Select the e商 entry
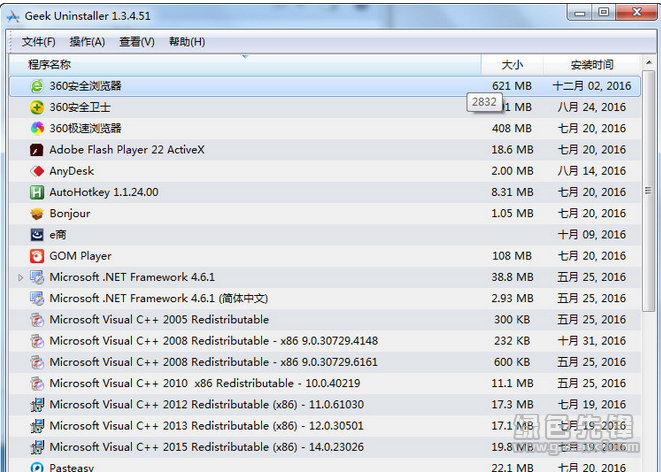 pos(58,234)
